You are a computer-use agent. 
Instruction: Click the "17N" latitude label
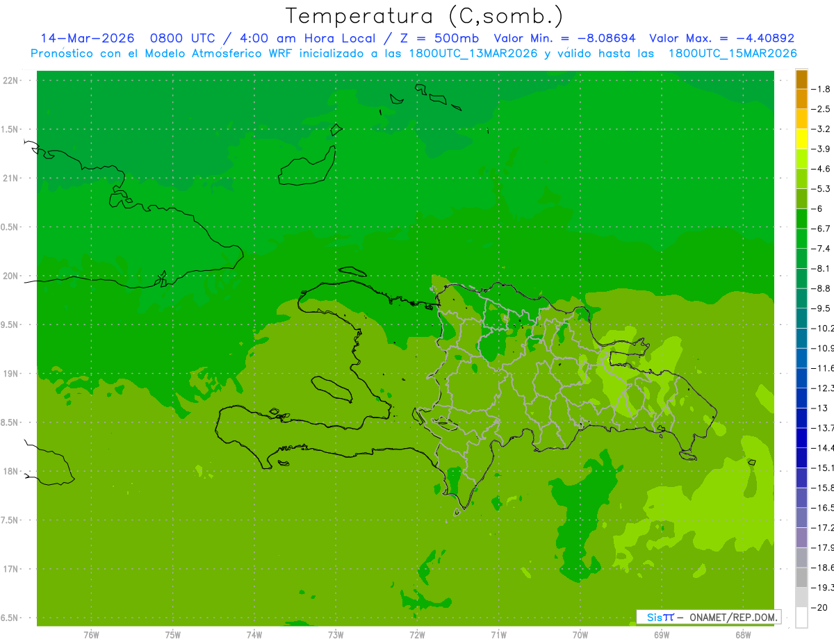(12, 570)
